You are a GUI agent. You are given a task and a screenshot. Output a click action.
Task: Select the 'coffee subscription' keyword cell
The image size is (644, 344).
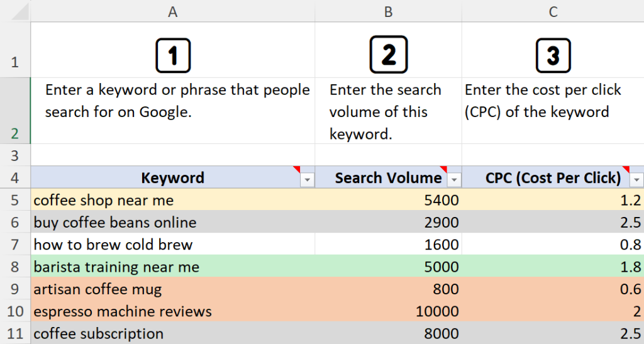[173, 333]
